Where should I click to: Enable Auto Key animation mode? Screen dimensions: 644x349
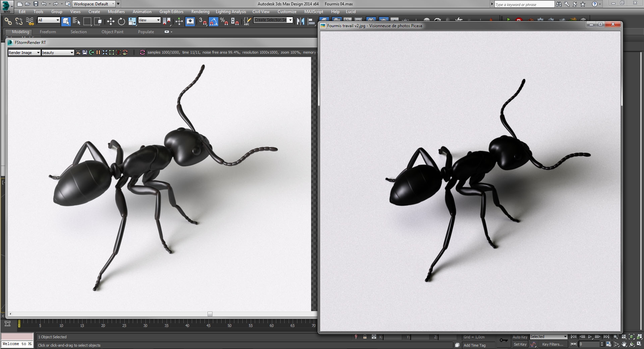tap(520, 337)
